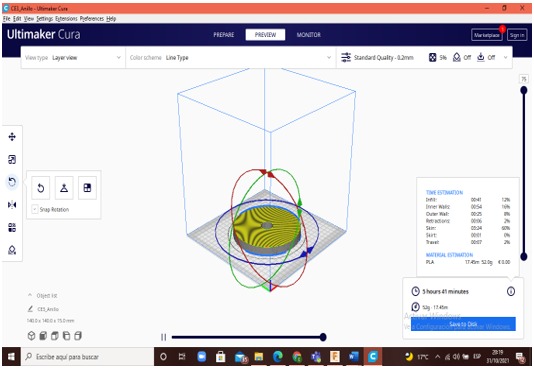Select the Rotate tool in left toolbar
Screen dimensions: 534x369
point(12,182)
